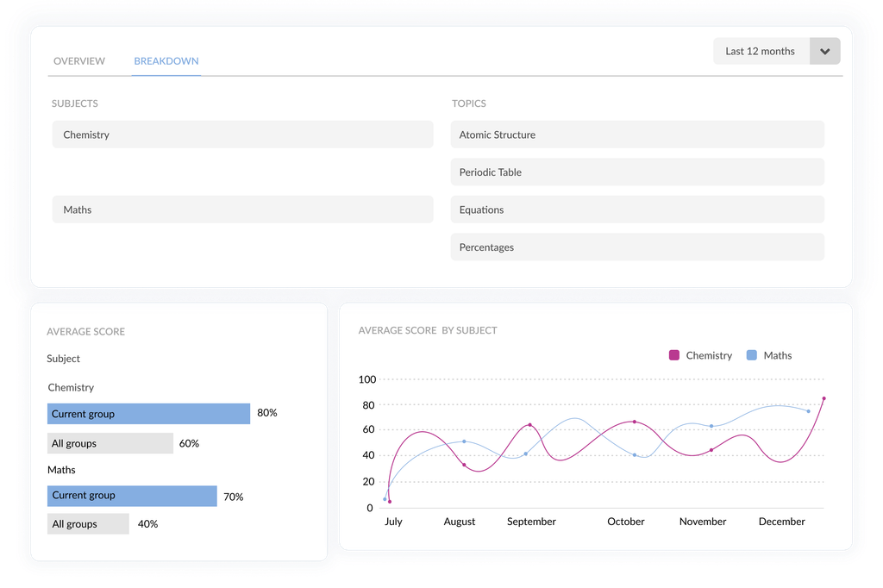Click the Maths Current group bar
This screenshot has width=883, height=588.
pos(131,496)
